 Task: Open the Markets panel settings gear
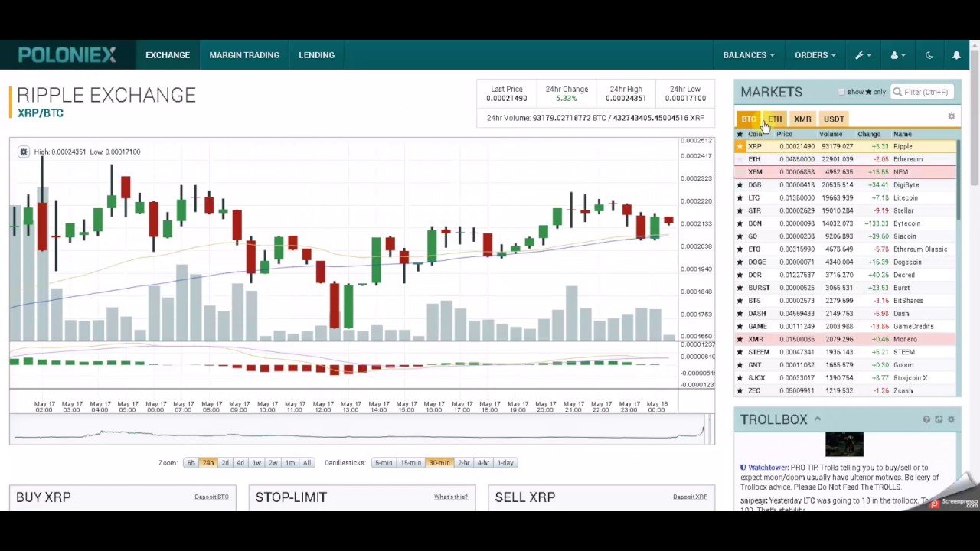(952, 117)
